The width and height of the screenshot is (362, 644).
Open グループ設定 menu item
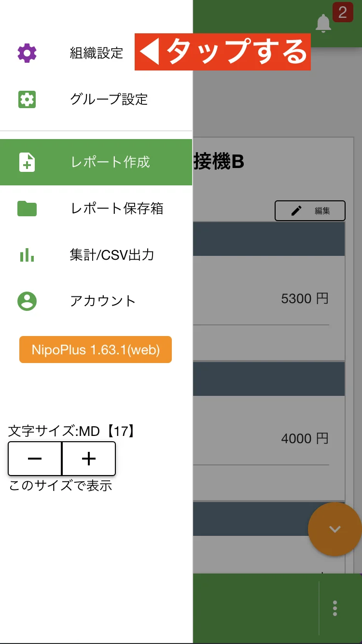(x=109, y=99)
